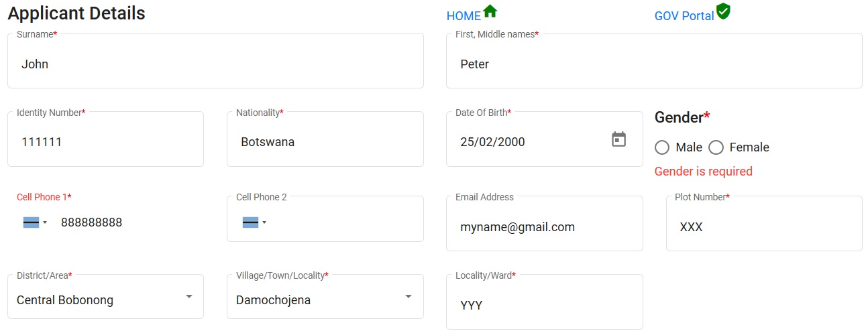Select the Female gender option
Viewport: 868px width, 331px height.
point(716,147)
